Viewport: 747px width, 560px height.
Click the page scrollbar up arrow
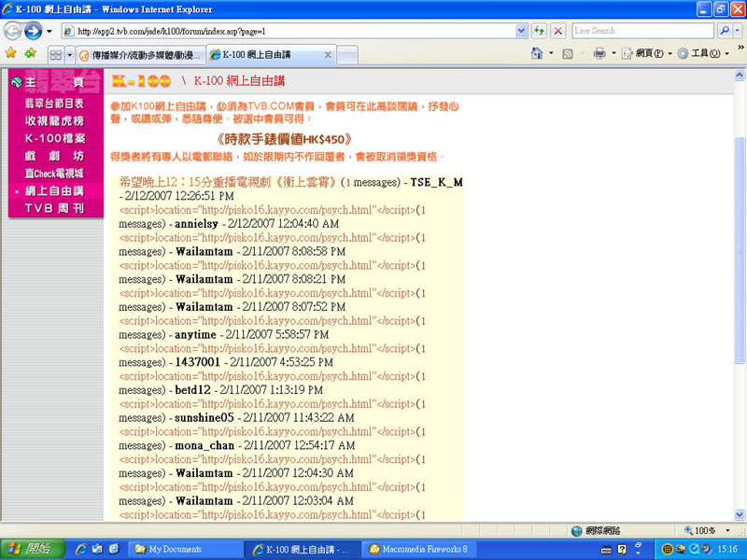click(x=739, y=76)
